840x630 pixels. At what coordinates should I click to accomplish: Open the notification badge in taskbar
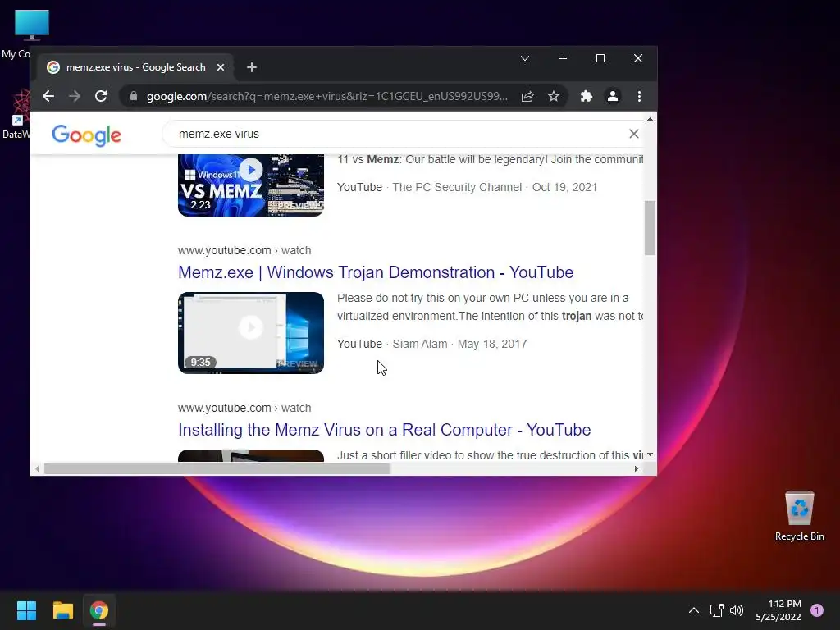click(817, 610)
